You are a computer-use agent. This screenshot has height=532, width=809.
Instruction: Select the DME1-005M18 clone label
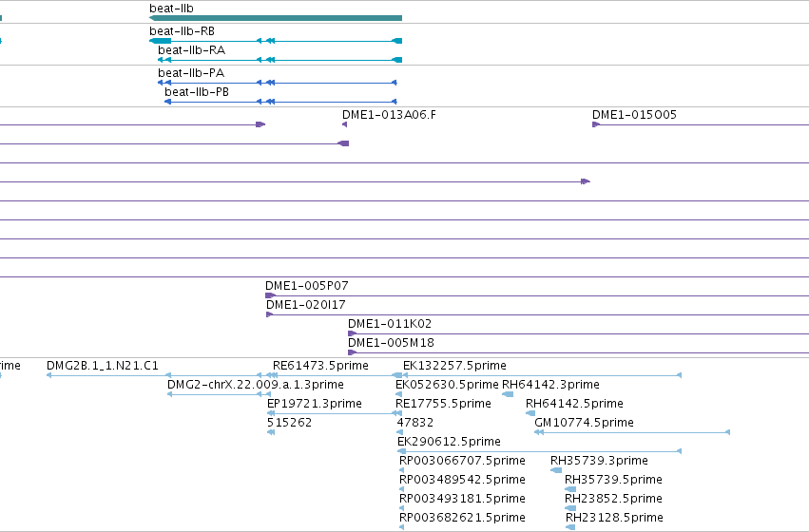click(x=391, y=343)
